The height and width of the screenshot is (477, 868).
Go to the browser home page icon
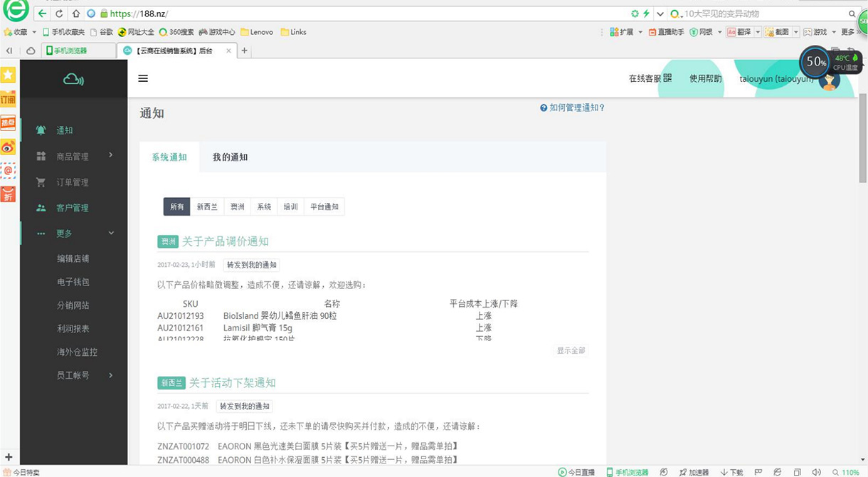click(x=75, y=14)
